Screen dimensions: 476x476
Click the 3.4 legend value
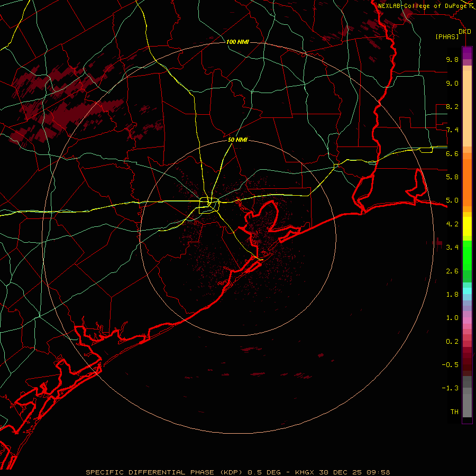(452, 248)
